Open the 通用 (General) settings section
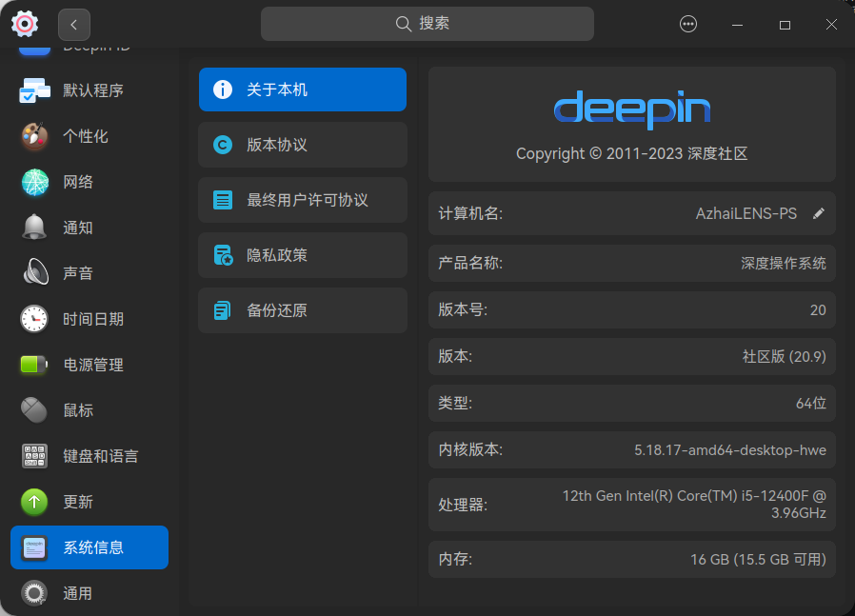 [34, 593]
